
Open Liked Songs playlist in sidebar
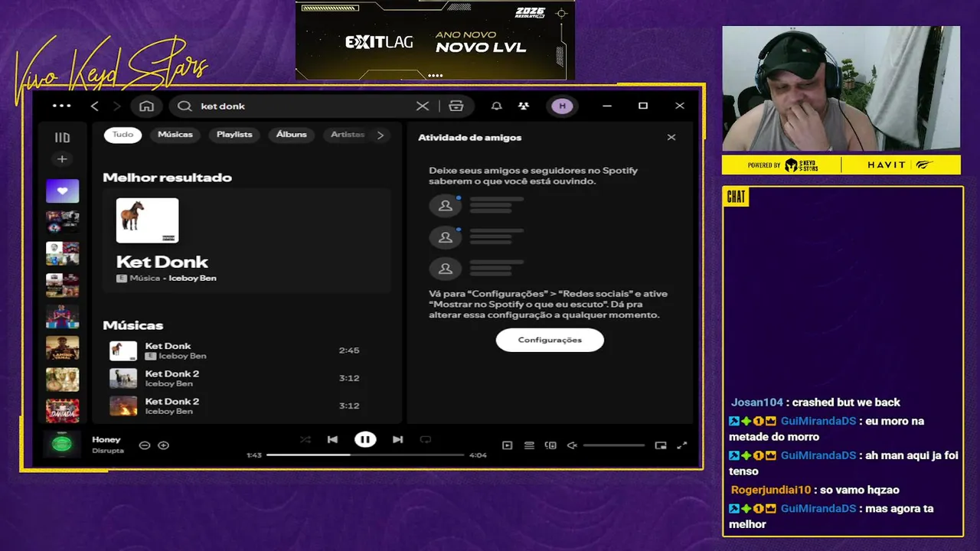[62, 191]
